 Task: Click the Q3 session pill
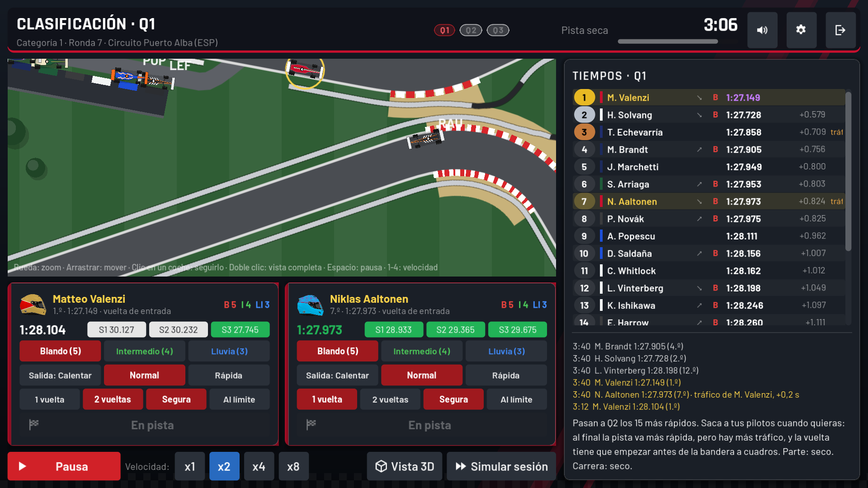pos(498,30)
